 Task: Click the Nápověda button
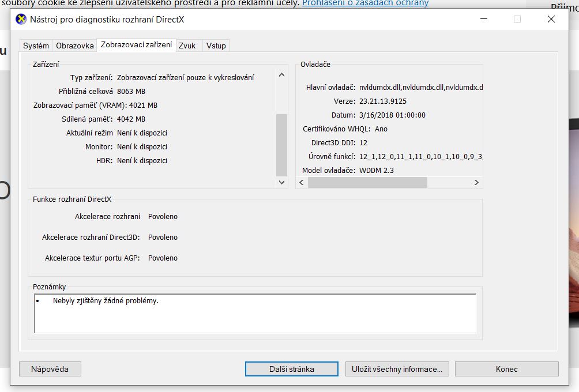[x=50, y=369]
